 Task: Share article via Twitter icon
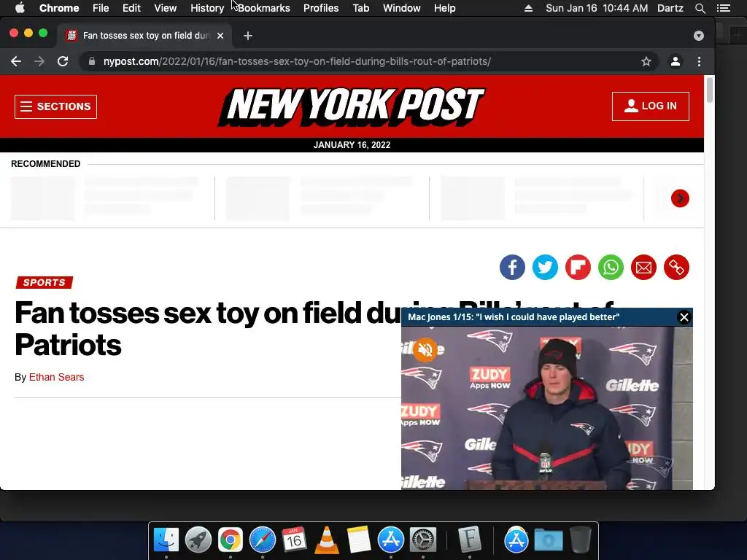545,267
